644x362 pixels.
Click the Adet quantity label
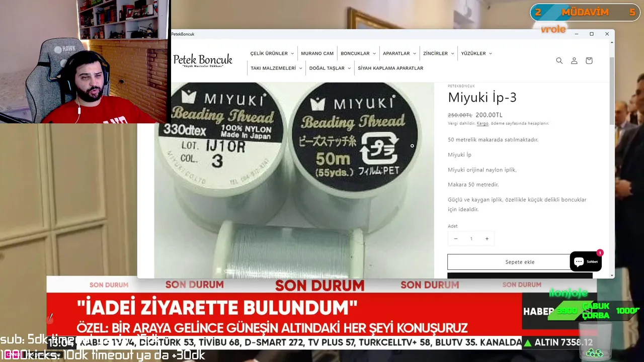coord(453,226)
